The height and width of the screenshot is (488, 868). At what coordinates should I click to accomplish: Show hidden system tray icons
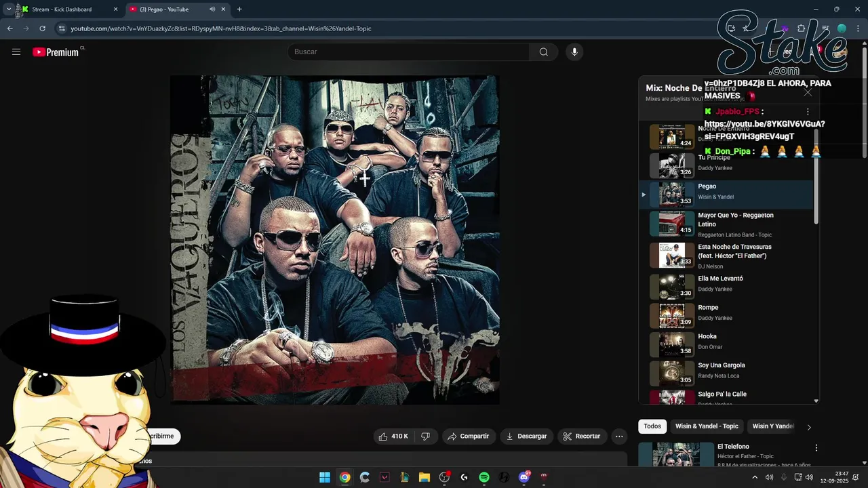coord(755,477)
